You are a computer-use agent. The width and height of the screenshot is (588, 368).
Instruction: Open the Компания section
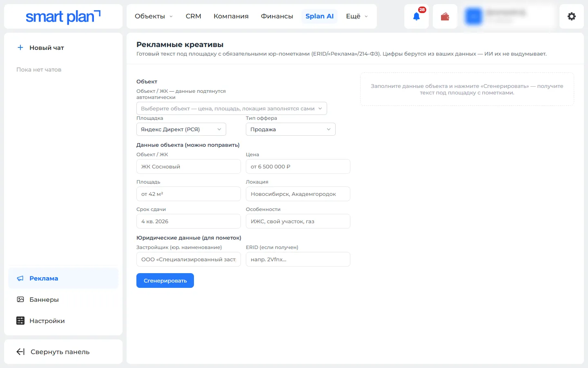[231, 16]
